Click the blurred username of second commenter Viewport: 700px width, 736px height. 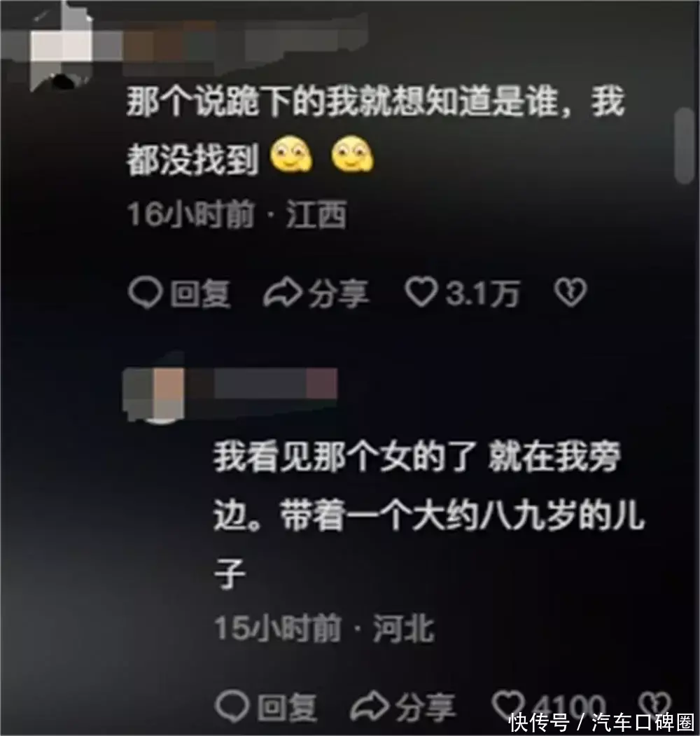(x=262, y=384)
